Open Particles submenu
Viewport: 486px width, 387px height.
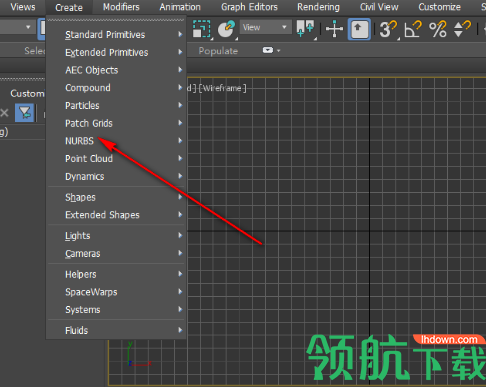click(116, 105)
